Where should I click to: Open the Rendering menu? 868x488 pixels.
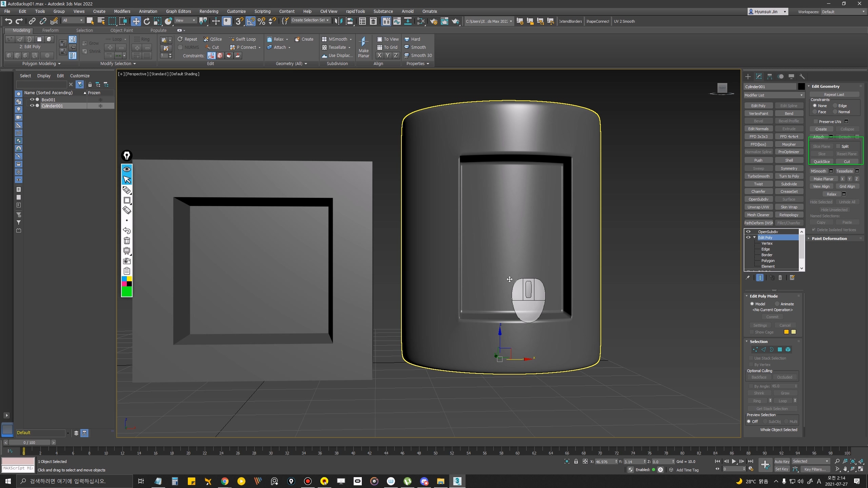pos(209,11)
